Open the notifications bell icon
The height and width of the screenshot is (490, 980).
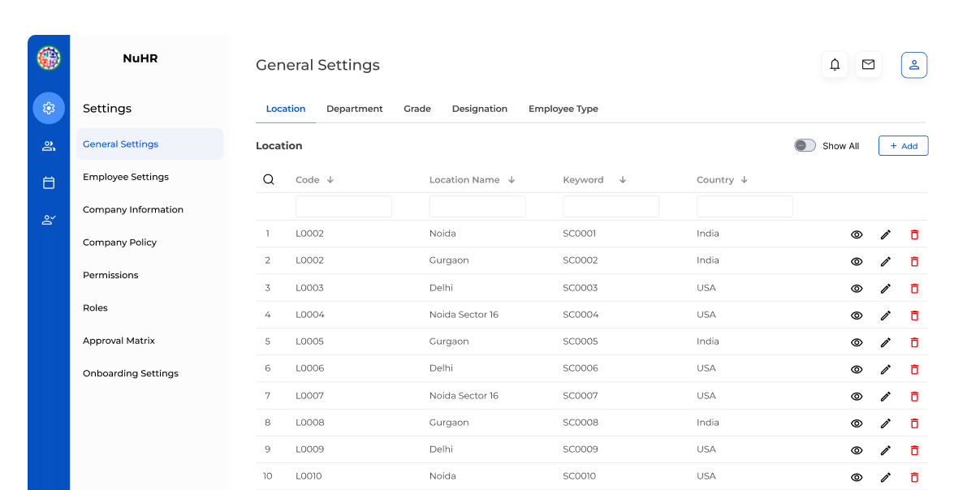coord(835,65)
